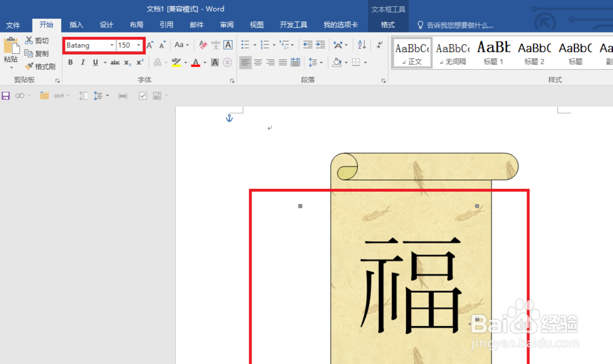Click the Paste (粘贴) icon

[11, 46]
